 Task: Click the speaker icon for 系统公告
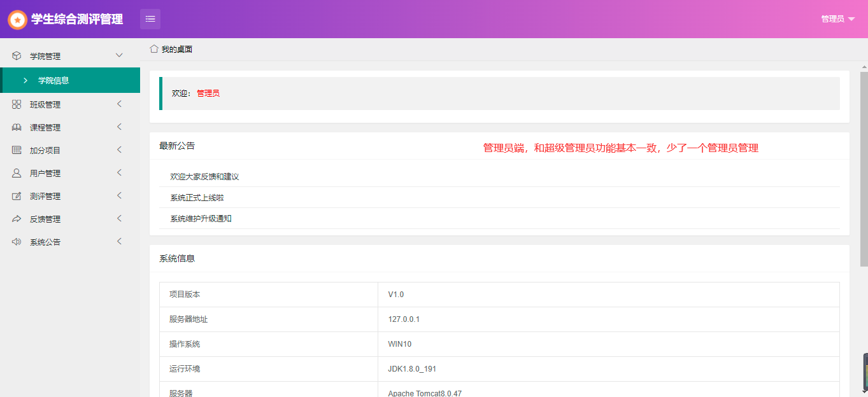17,242
